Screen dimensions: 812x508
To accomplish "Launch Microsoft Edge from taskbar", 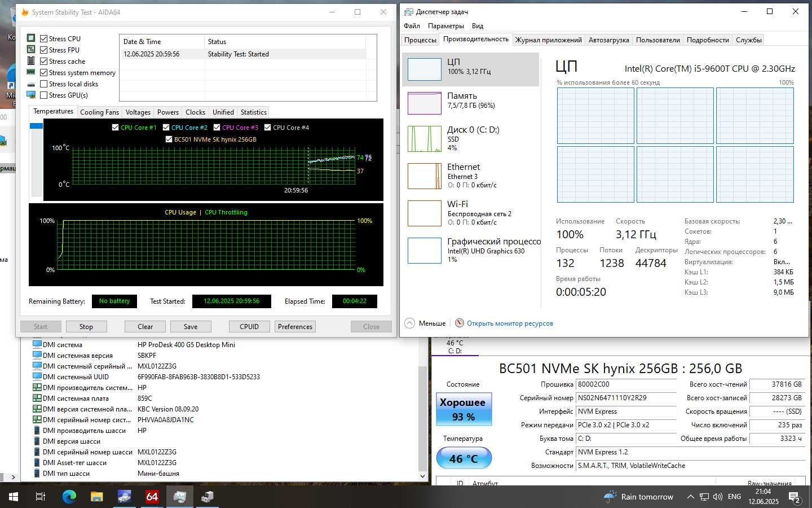I will [69, 497].
